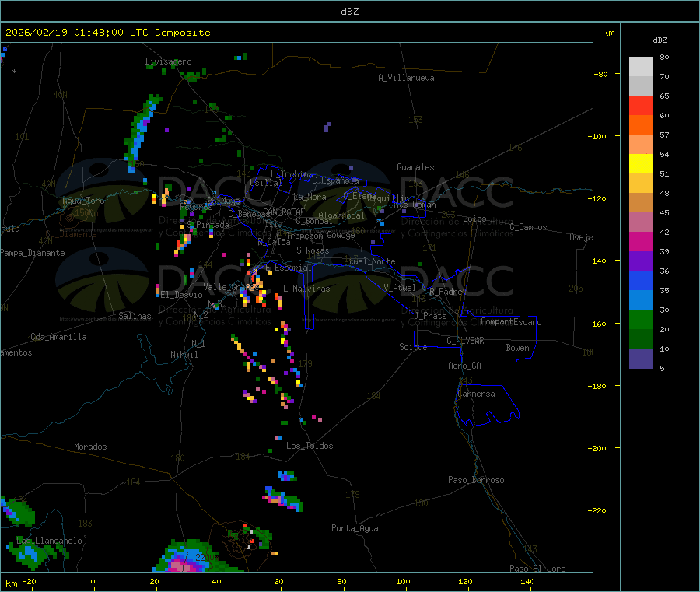Click the dark green 10-20 dBZ swatch
This screenshot has width=700, height=592.
tap(641, 339)
